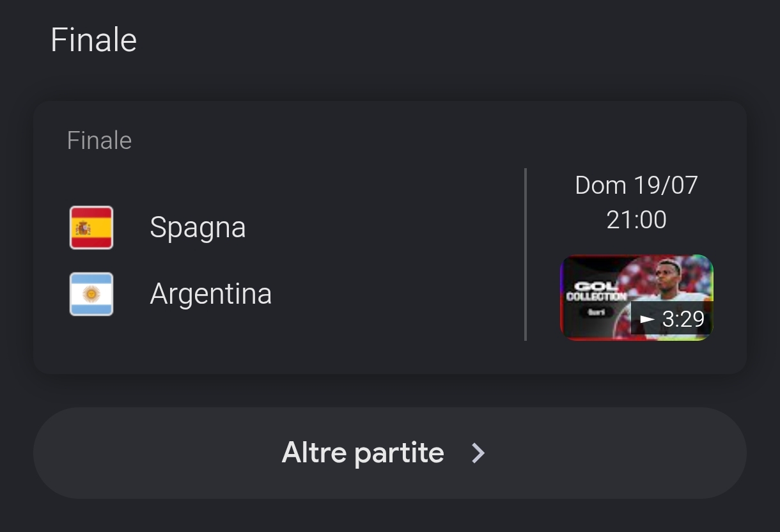Click the GOL COLLECTION text on the thumbnail
The height and width of the screenshot is (532, 780).
tap(596, 292)
